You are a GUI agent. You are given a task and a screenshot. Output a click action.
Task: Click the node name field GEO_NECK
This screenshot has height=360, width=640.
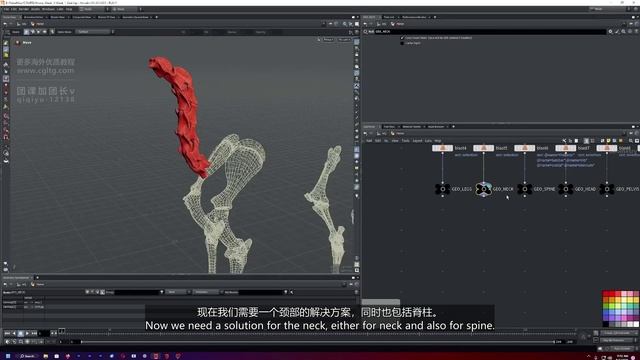click(x=490, y=31)
